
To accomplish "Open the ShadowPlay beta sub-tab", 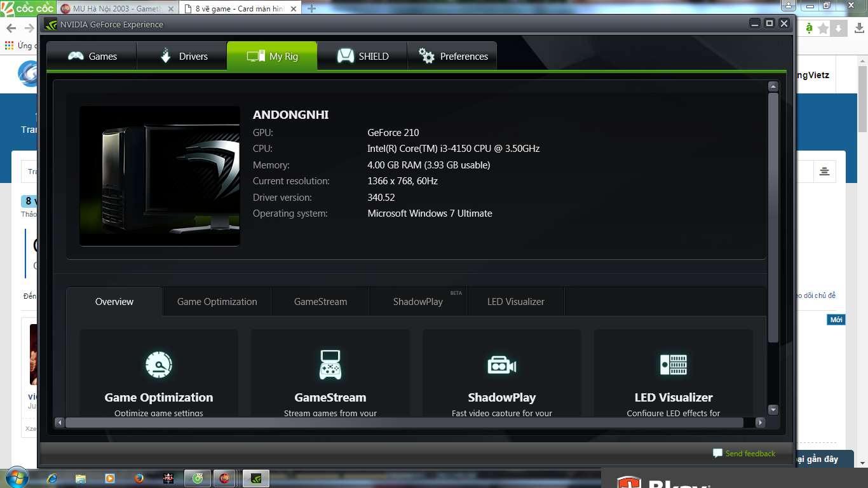I will (418, 302).
